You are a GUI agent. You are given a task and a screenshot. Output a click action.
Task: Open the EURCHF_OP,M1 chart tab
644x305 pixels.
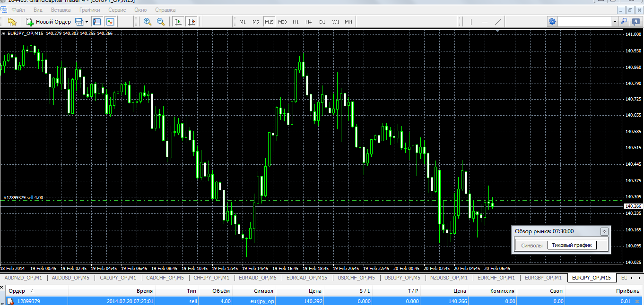click(x=497, y=278)
